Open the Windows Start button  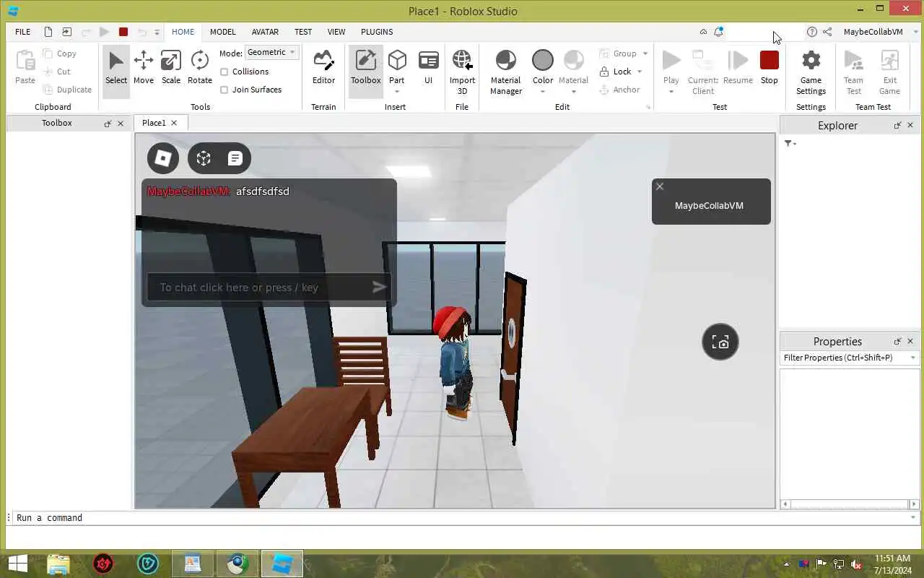[17, 564]
